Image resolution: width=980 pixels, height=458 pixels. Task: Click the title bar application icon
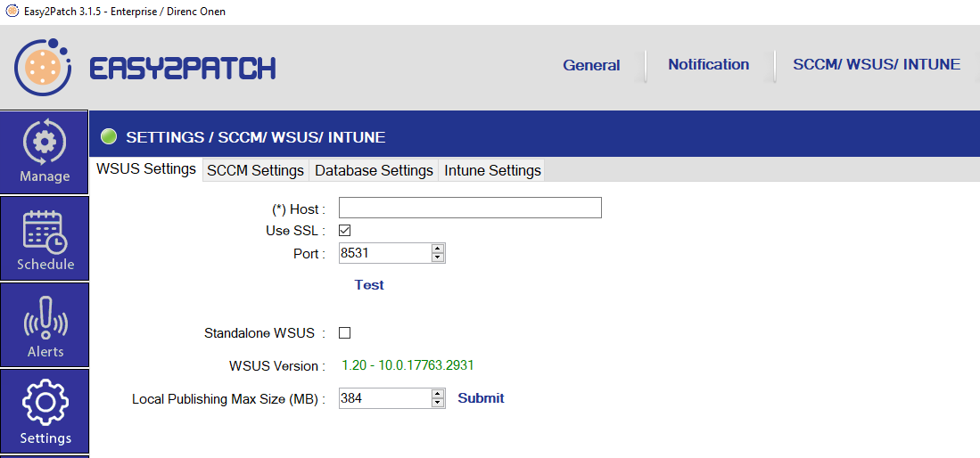coord(12,12)
